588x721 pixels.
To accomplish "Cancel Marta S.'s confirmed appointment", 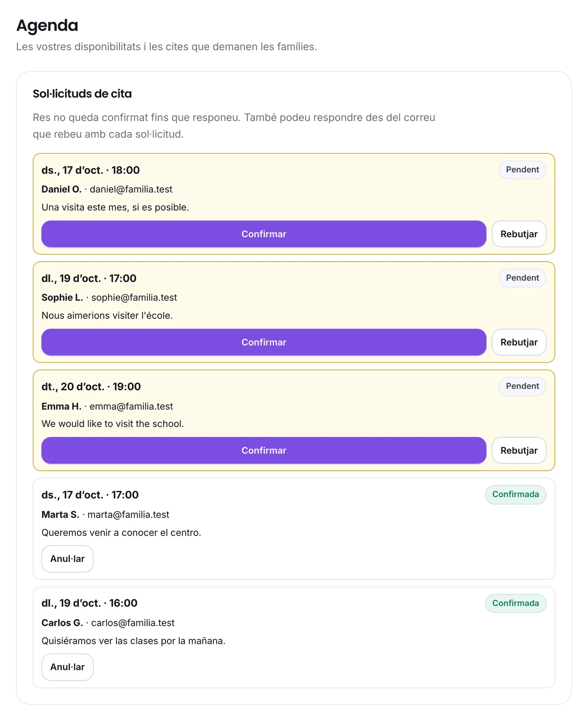I will 67,559.
